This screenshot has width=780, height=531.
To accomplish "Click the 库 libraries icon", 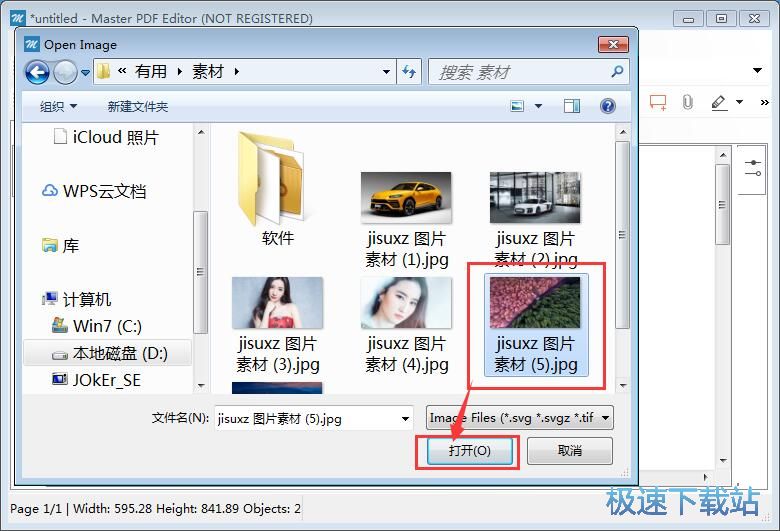I will pos(50,244).
